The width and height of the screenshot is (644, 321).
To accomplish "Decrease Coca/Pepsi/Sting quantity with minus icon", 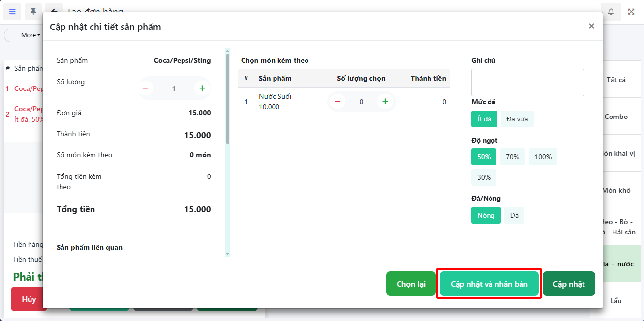I will pos(145,88).
